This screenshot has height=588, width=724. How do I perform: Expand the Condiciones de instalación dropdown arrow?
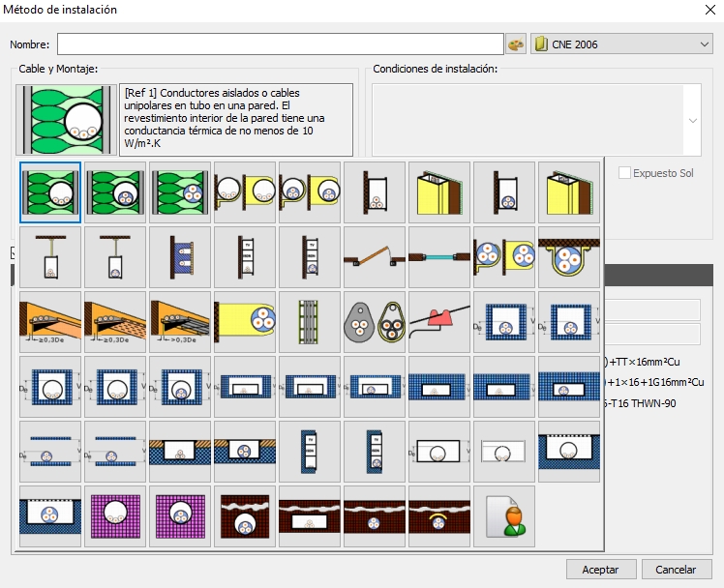(x=694, y=120)
